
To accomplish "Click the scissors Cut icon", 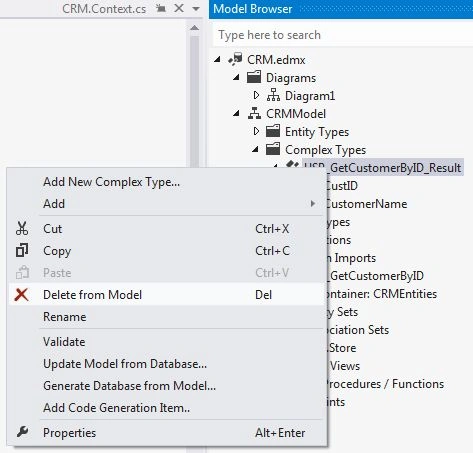I will coord(22,229).
